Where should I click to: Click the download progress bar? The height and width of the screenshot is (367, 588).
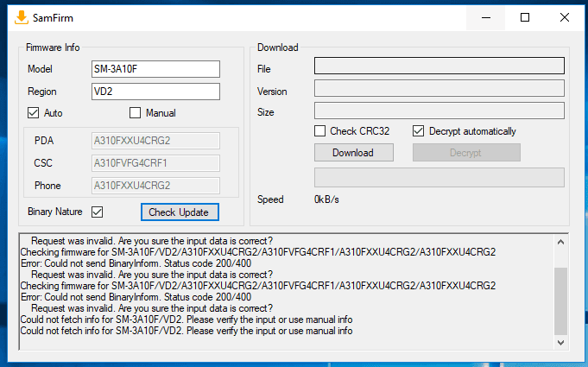coord(439,177)
